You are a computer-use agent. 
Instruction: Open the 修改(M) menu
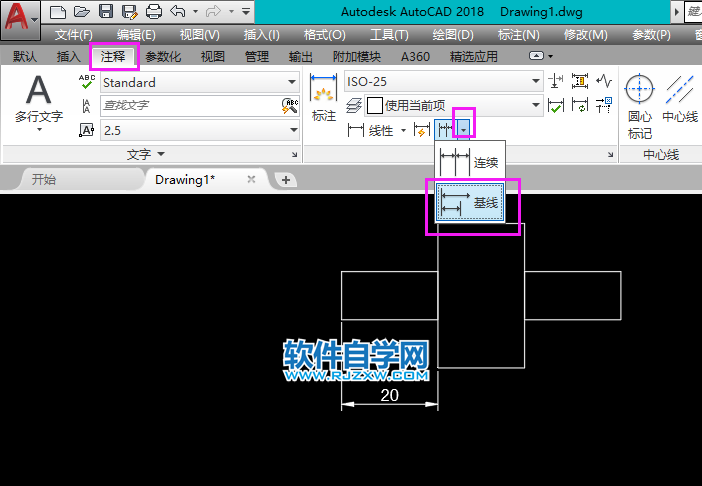coord(586,34)
